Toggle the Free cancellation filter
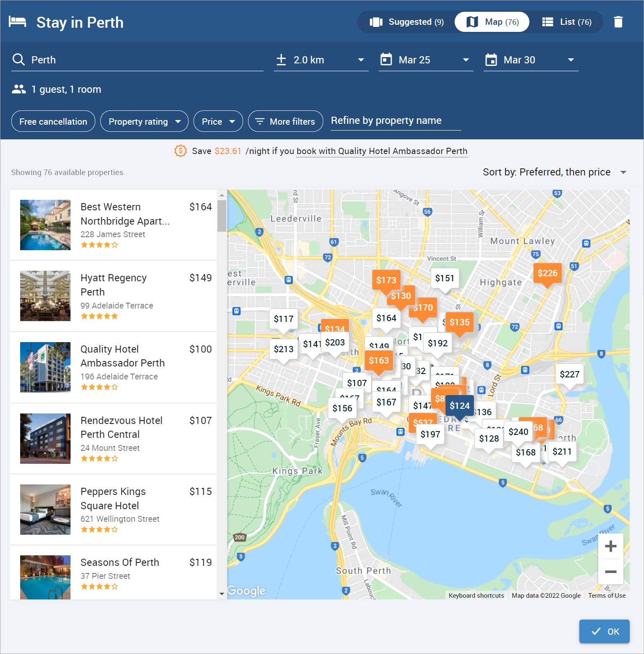Viewport: 644px width, 654px height. tap(53, 121)
